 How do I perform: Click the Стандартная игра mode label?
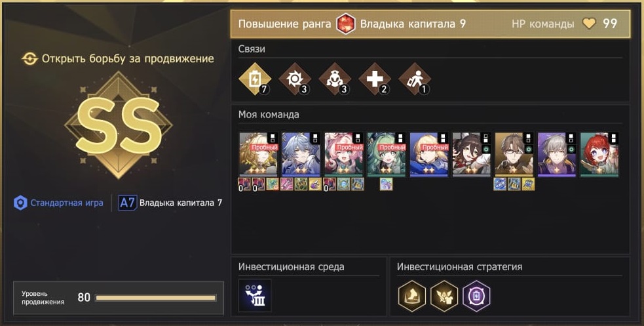point(67,203)
